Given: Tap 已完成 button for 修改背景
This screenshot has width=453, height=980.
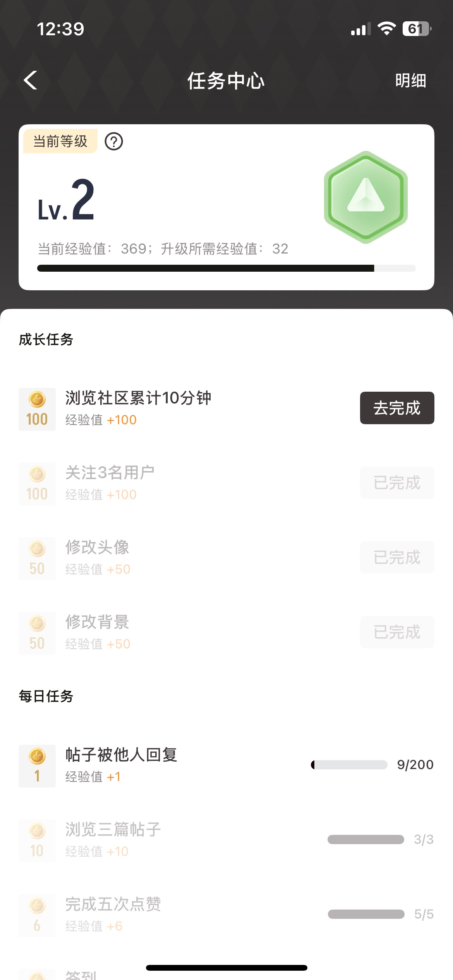Looking at the screenshot, I should 397,632.
